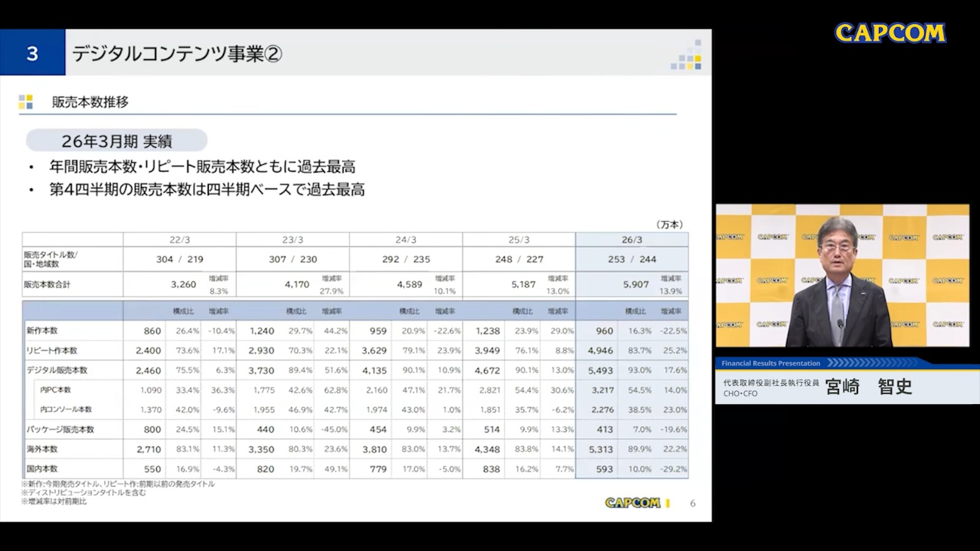980x551 pixels.
Task: Click the Financial Results Presentation banner
Action: [x=771, y=363]
